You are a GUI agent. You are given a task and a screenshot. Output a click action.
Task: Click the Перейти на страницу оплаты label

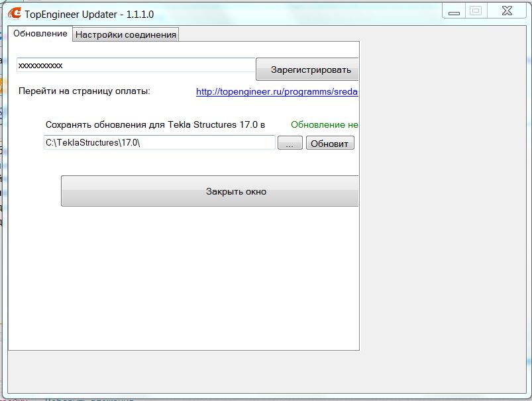(84, 91)
